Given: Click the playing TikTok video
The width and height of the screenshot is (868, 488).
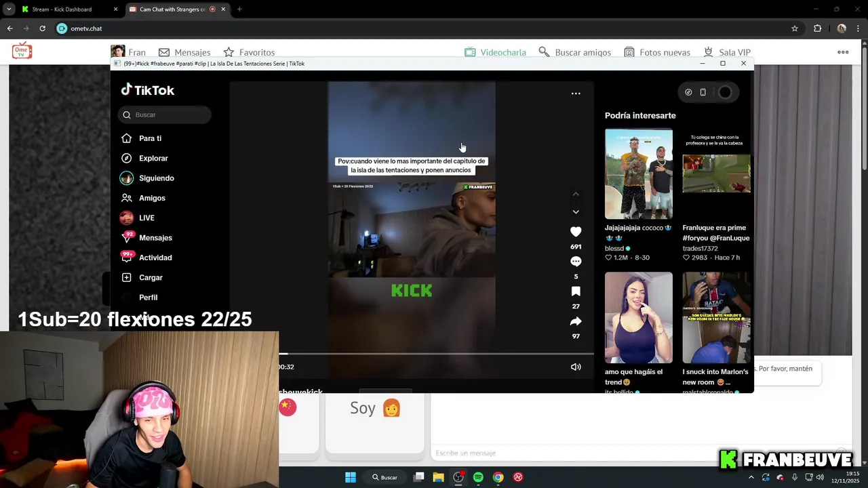Looking at the screenshot, I should (412, 230).
